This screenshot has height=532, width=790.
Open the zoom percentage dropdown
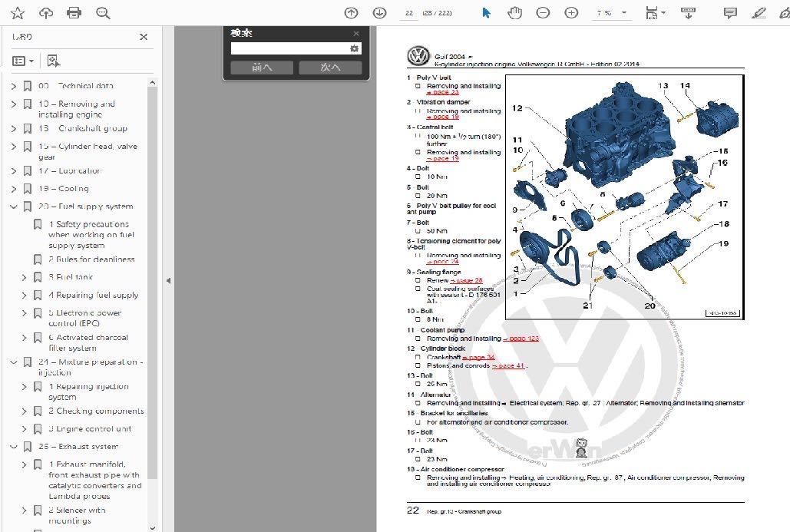(624, 12)
